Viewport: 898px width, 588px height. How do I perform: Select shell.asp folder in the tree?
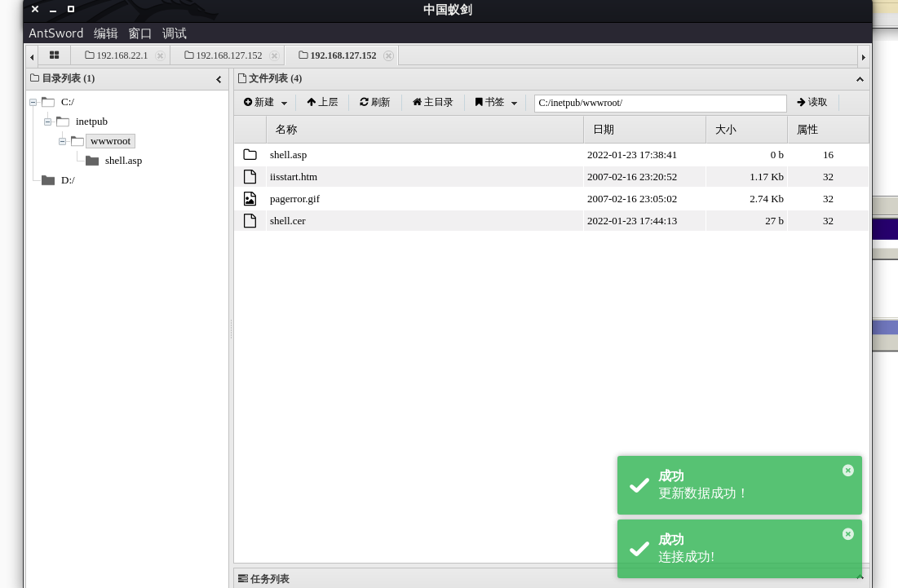coord(123,161)
